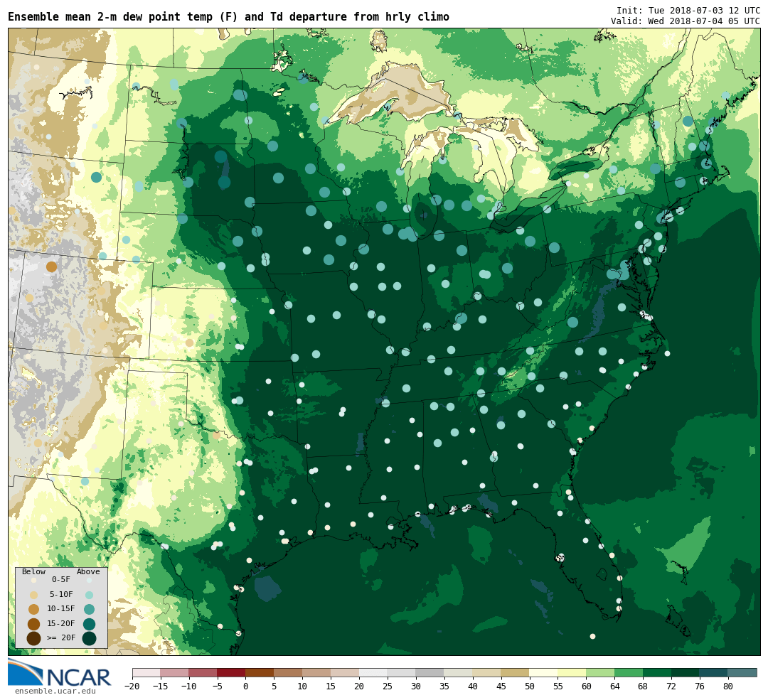
Task: Click the '80' colorbar tick label
Action: (x=728, y=686)
